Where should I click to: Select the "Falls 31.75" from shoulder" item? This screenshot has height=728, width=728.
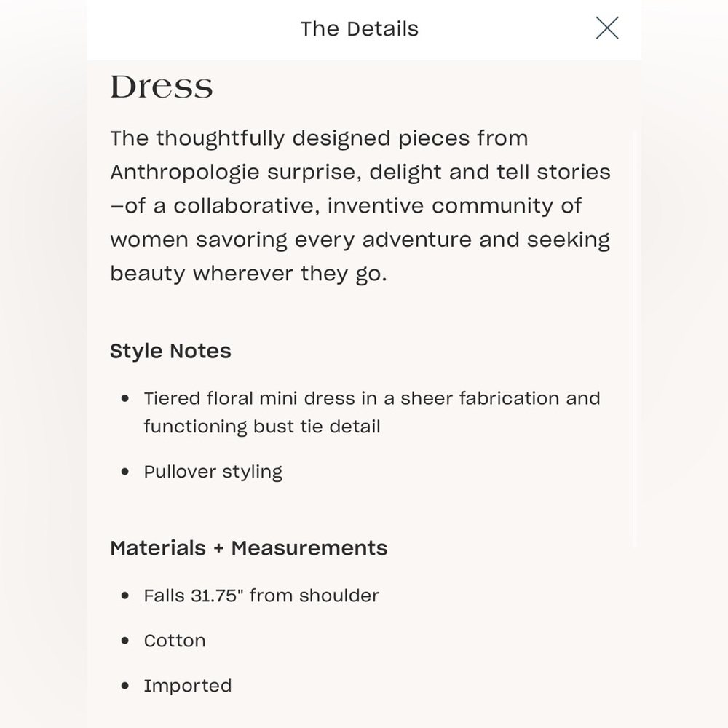coord(261,596)
